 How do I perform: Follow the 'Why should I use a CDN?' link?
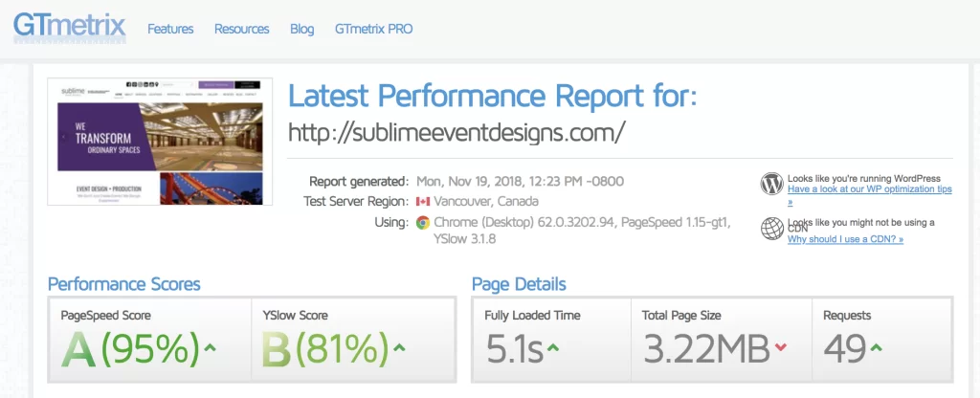coord(845,239)
